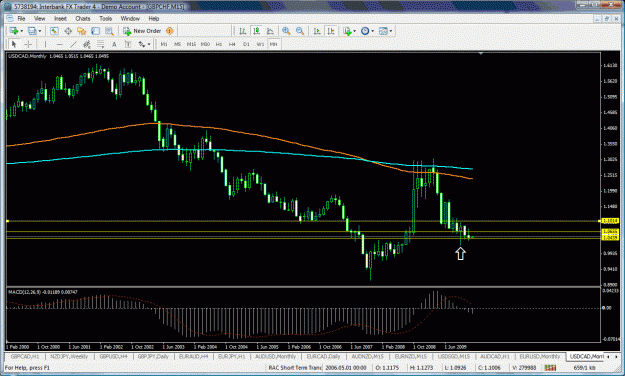Open the Profiles toolbar icon

[32, 31]
